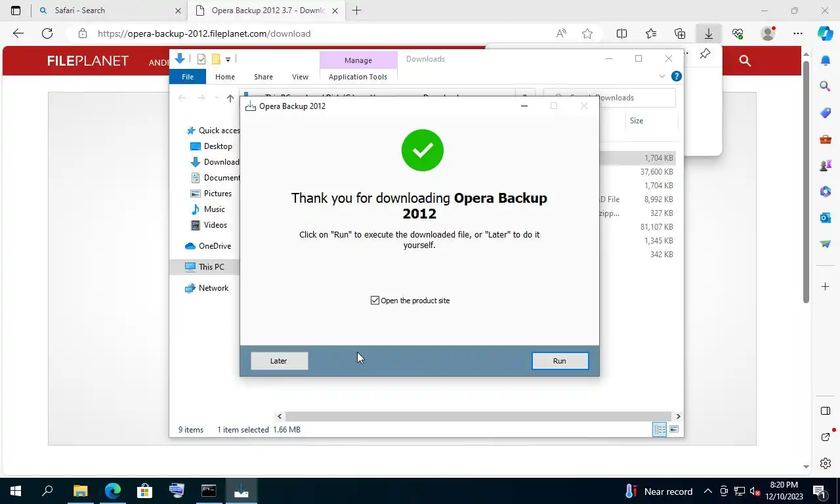Show hidden system tray icons
Image resolution: width=840 pixels, height=504 pixels.
coord(707,491)
